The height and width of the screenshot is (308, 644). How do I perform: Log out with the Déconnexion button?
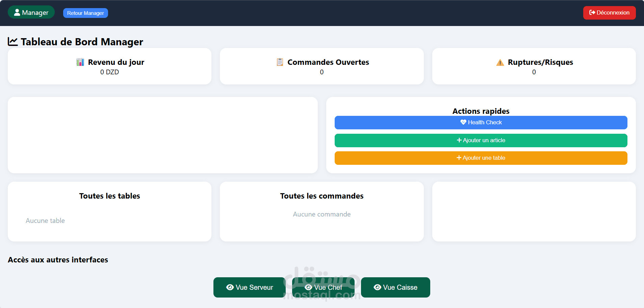609,13
